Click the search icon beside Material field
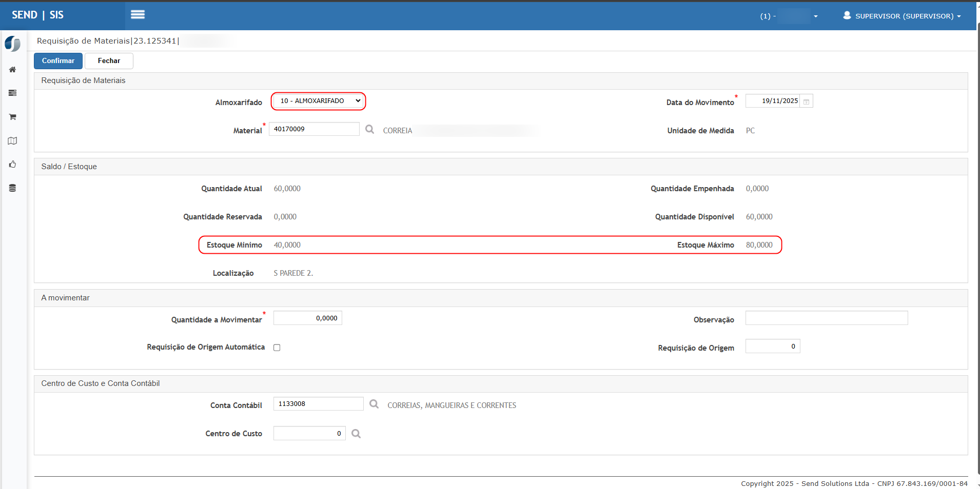The width and height of the screenshot is (980, 489). tap(369, 129)
